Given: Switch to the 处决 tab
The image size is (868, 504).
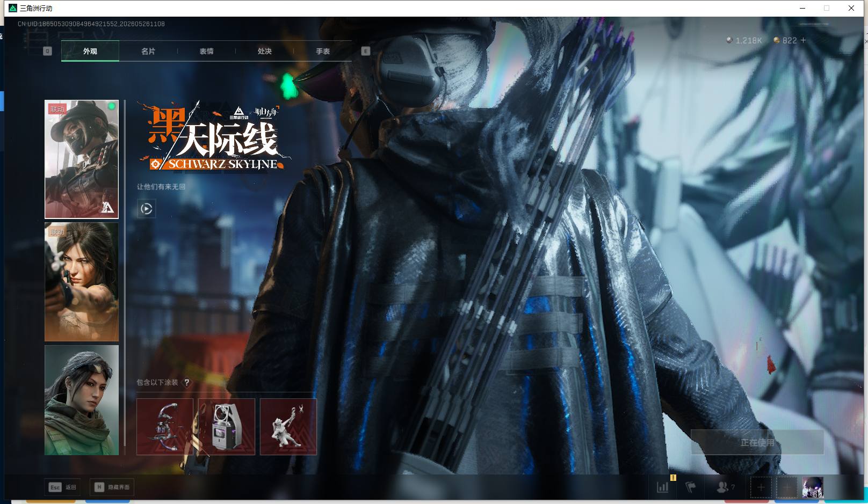Looking at the screenshot, I should (x=264, y=51).
